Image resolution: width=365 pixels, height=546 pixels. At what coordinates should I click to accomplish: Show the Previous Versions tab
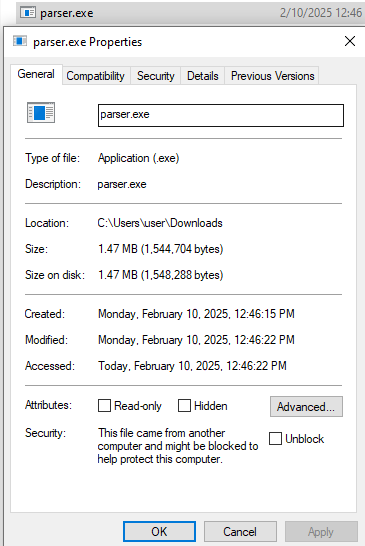pos(272,76)
